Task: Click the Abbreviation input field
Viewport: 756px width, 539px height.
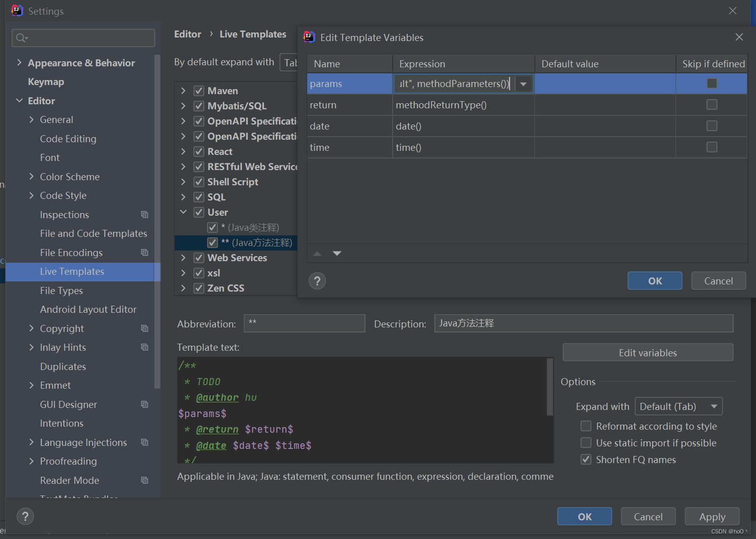Action: coord(305,323)
